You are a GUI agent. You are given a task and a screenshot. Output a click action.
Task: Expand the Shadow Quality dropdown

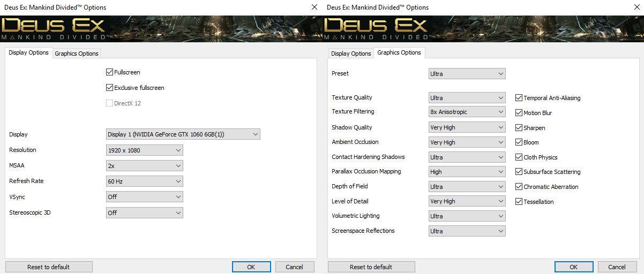467,127
